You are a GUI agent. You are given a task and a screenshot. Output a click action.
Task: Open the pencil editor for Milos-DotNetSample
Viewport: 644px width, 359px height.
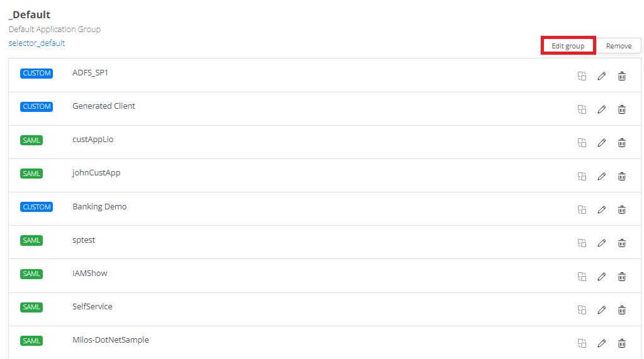[601, 343]
